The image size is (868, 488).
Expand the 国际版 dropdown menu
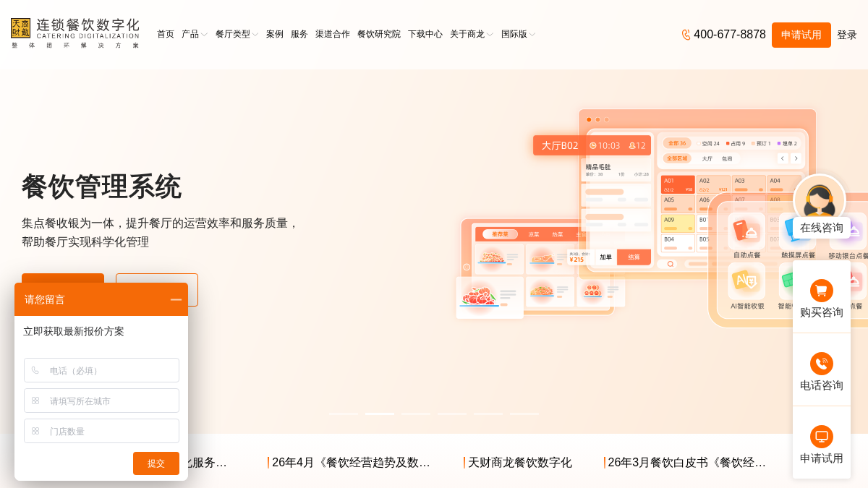point(518,34)
